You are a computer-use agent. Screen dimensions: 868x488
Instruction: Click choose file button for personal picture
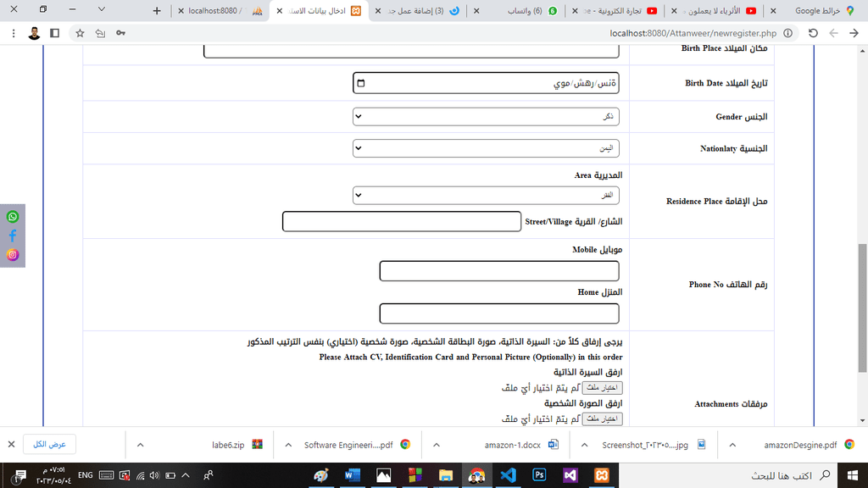click(x=603, y=419)
